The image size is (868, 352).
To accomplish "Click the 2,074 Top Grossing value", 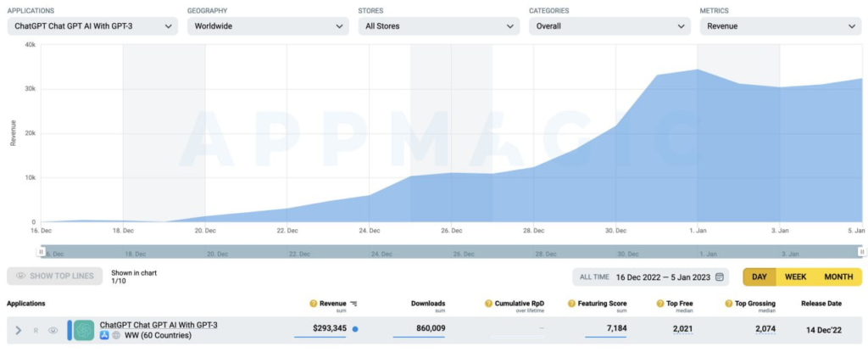I will 765,328.
